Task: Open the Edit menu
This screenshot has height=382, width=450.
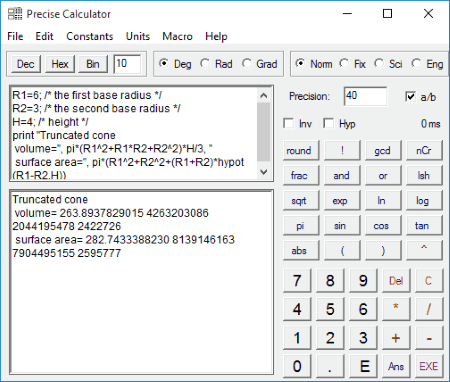Action: 44,36
